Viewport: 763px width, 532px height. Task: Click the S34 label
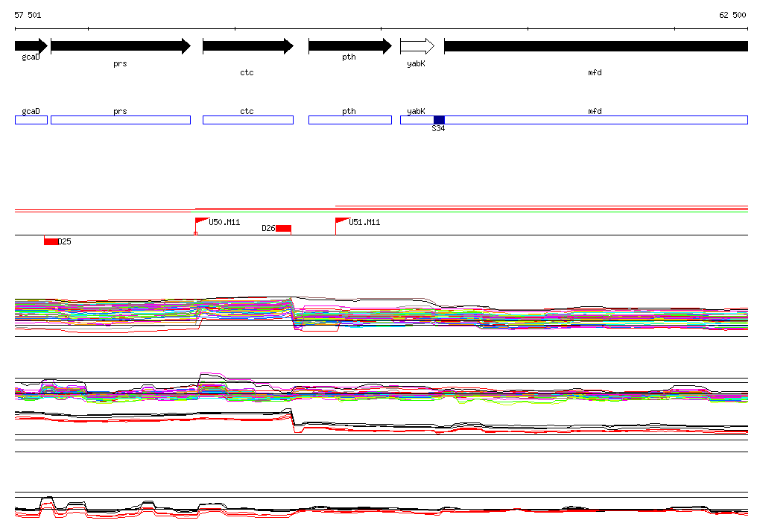pos(438,128)
